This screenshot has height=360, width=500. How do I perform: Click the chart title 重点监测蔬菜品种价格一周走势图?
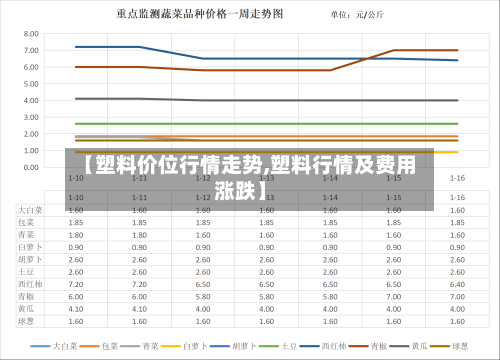200,14
